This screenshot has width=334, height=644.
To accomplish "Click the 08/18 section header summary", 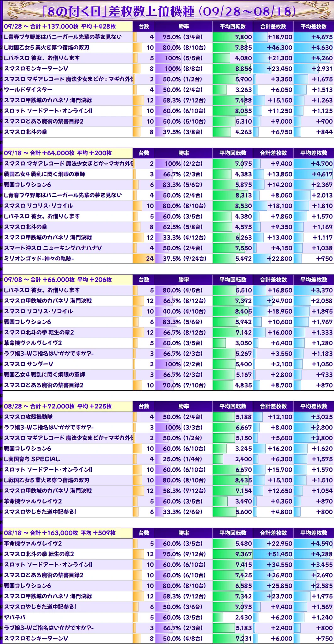I will point(68,533).
